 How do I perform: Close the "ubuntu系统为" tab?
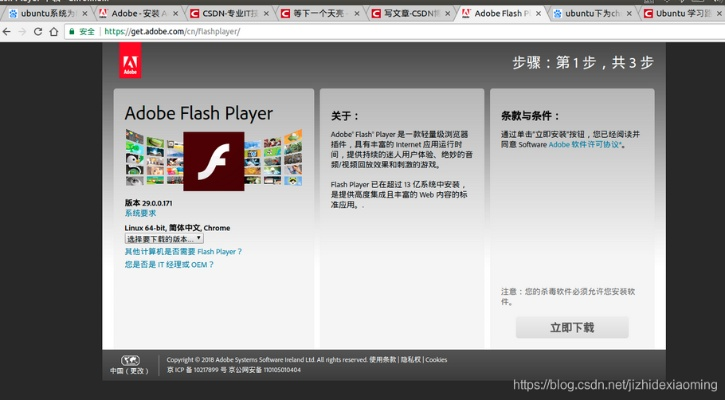pyautogui.click(x=85, y=14)
